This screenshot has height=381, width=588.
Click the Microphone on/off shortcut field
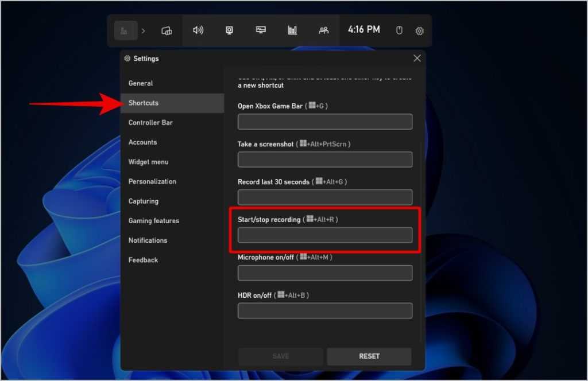325,273
